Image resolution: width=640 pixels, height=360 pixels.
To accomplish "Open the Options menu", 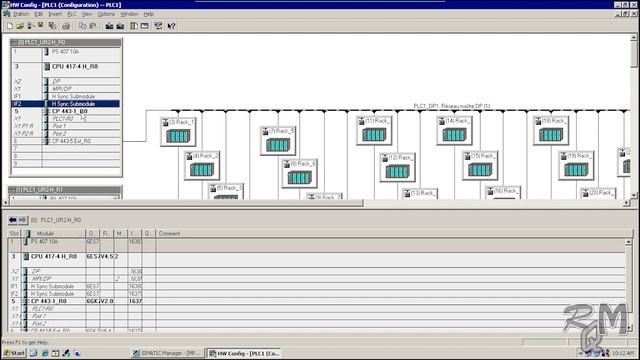I will coord(106,14).
